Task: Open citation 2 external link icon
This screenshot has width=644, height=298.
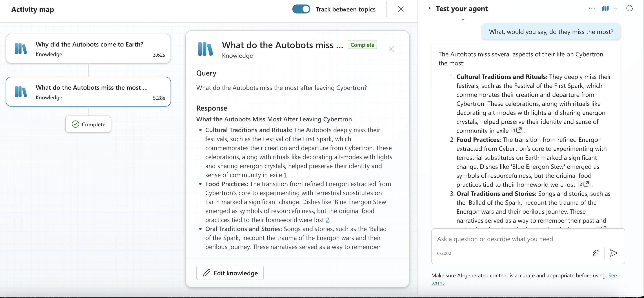Action: pos(586,184)
